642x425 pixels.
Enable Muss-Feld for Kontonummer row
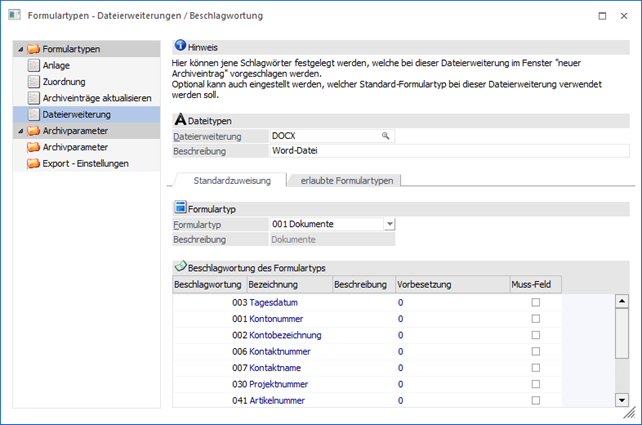coord(535,318)
